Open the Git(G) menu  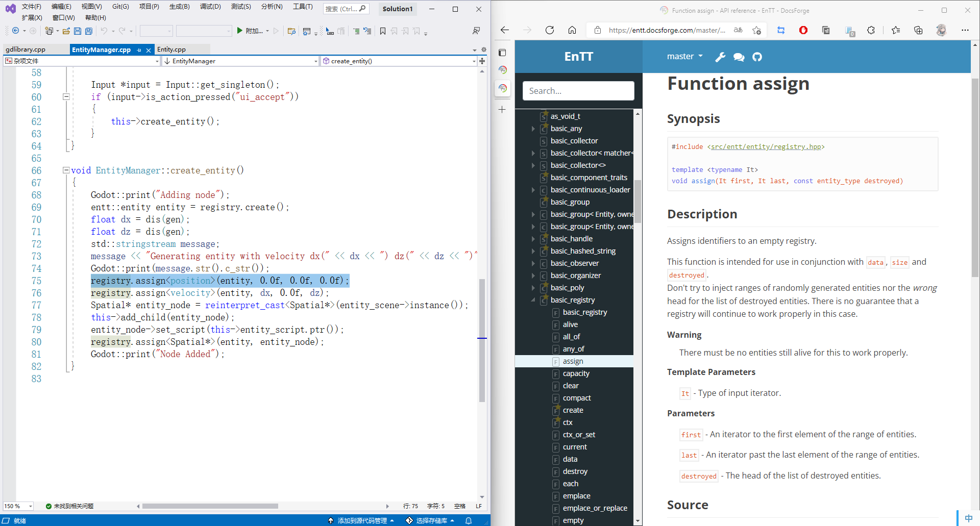(120, 7)
